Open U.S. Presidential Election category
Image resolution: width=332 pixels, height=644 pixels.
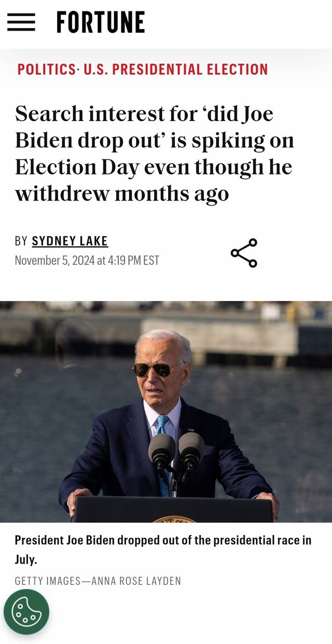pyautogui.click(x=176, y=69)
